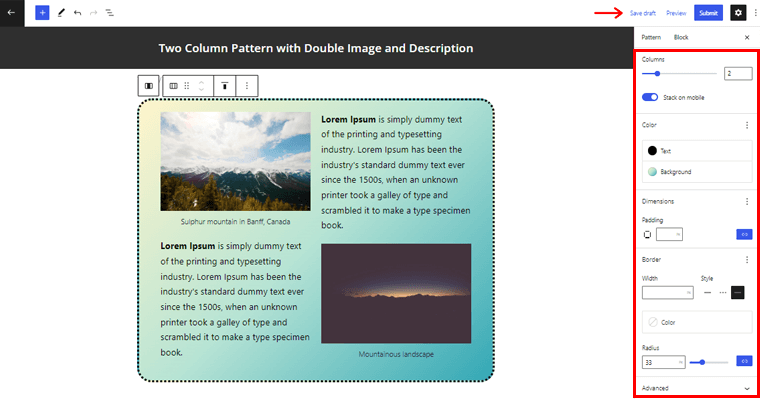Switch to the Pattern tab
This screenshot has height=399, width=760.
coord(651,37)
